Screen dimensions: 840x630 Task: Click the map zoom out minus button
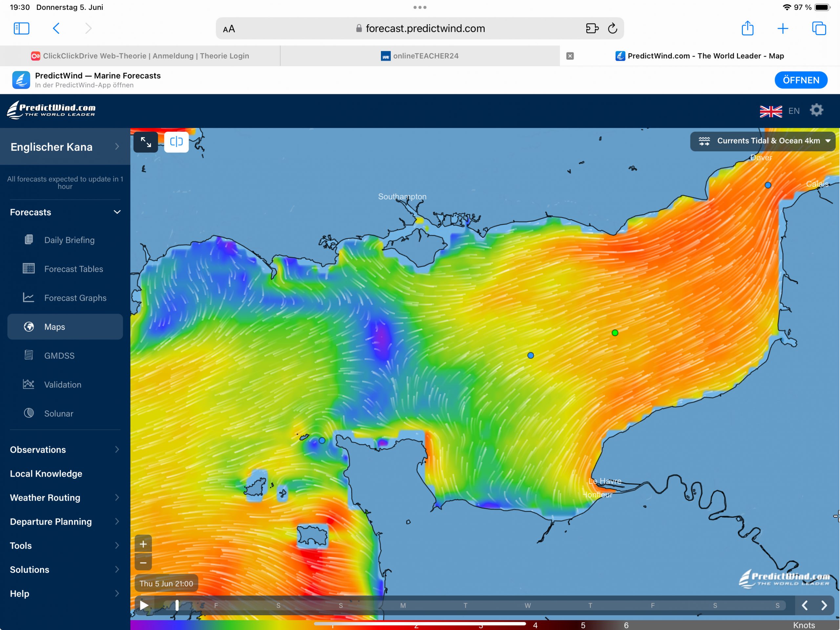pos(143,562)
